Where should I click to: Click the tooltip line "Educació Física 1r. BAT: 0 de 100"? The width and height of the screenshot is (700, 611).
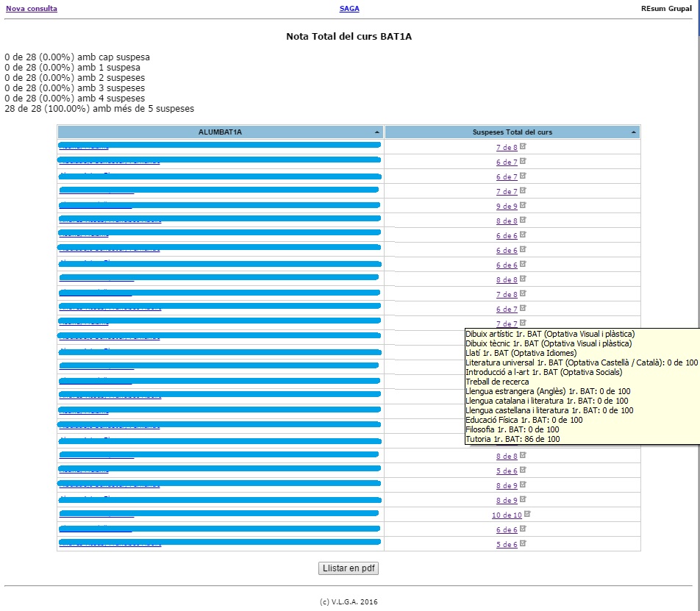524,420
